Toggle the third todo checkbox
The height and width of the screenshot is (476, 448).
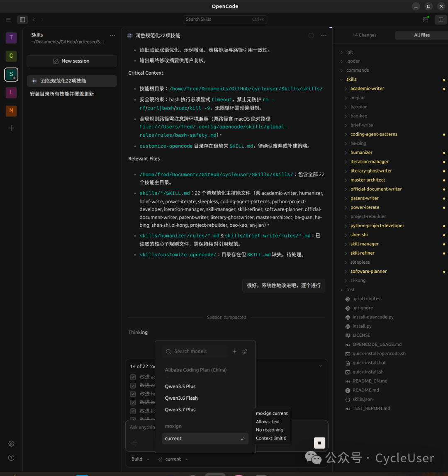click(133, 394)
